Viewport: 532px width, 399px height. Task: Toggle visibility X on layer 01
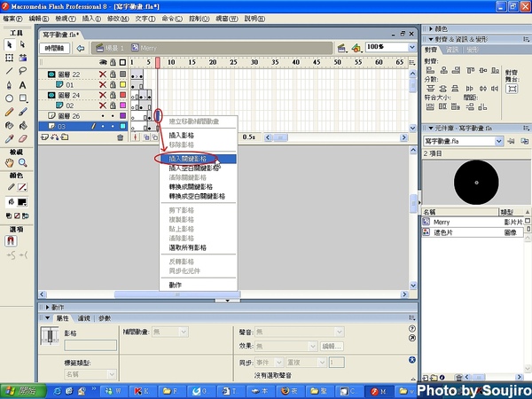click(x=103, y=84)
